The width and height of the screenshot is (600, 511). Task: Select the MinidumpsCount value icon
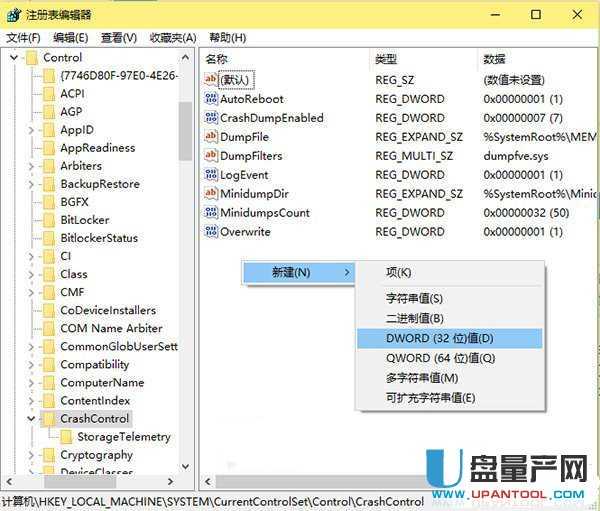[211, 213]
